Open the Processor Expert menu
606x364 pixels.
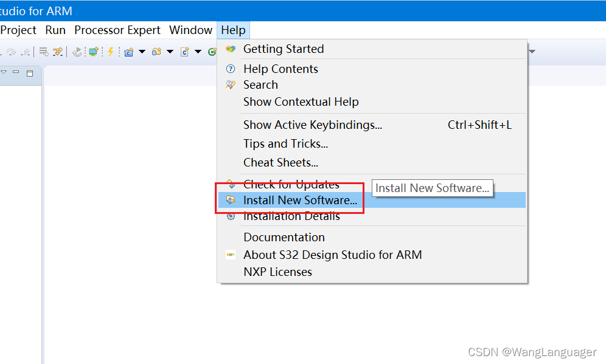coord(117,30)
